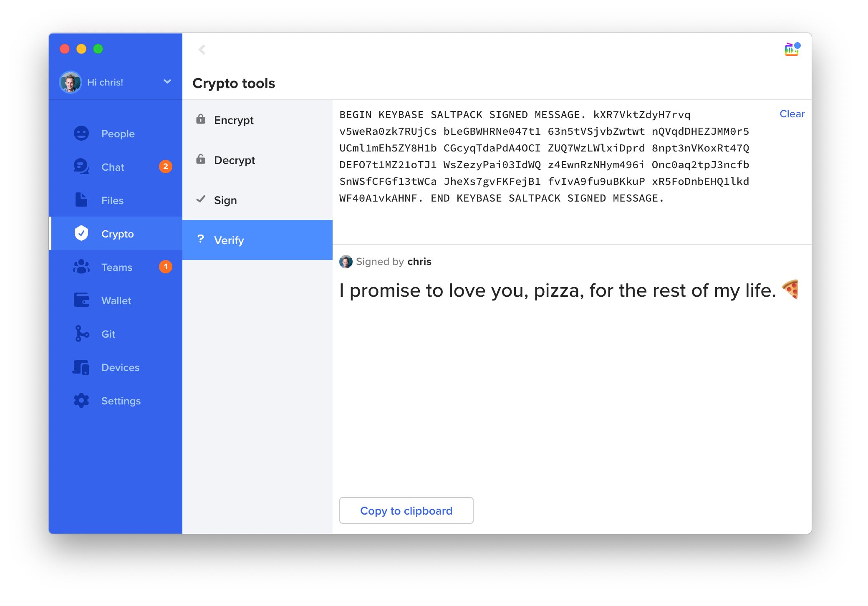This screenshot has height=606, width=868.
Task: Expand the account dropdown arrow next to Hi chris!
Action: pos(167,82)
